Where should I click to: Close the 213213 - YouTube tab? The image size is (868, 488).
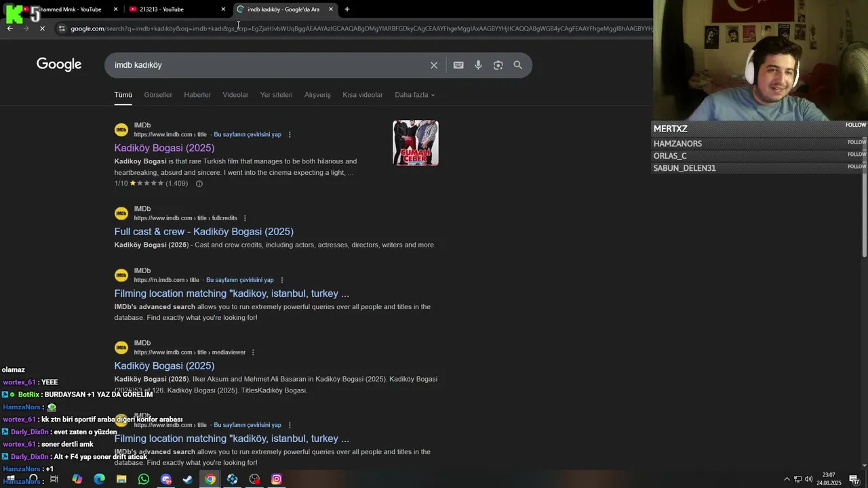(223, 9)
